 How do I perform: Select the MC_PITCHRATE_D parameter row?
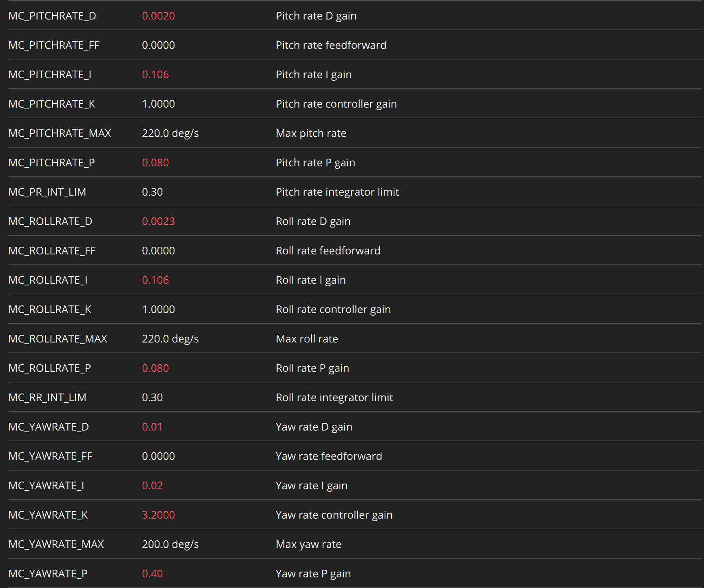pos(354,15)
